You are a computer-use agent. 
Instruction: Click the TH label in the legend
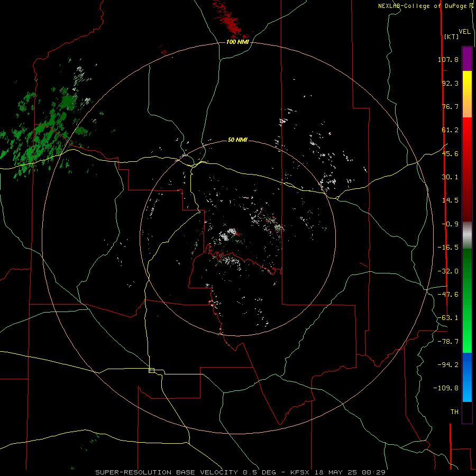tap(454, 412)
